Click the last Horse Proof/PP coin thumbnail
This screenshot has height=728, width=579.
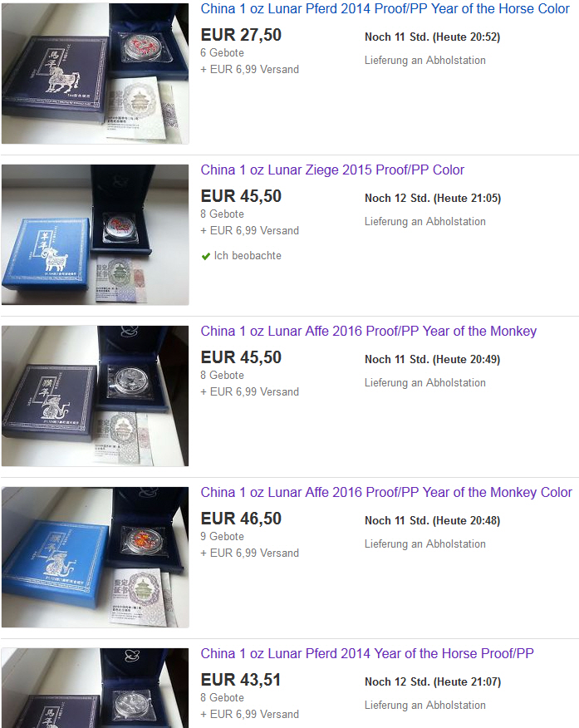[95, 687]
